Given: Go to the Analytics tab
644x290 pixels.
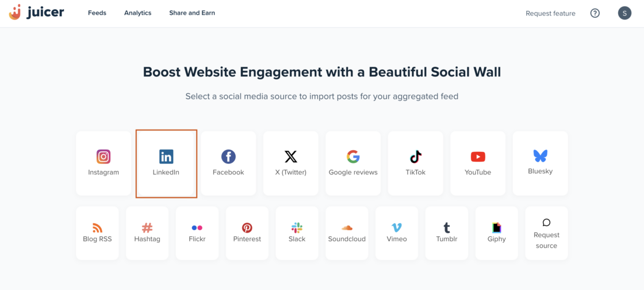Looking at the screenshot, I should pyautogui.click(x=137, y=13).
